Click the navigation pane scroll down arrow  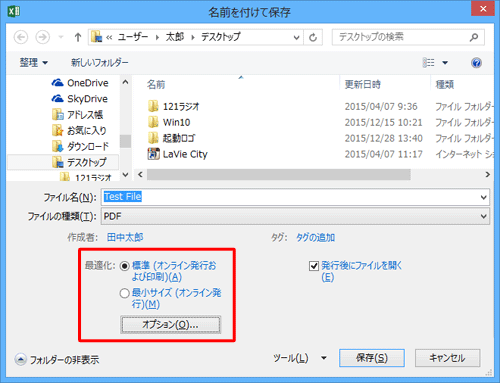point(125,175)
